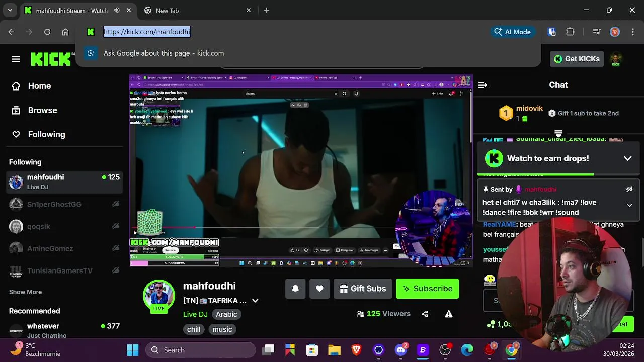Click the Subscribe button
Image resolution: width=644 pixels, height=362 pixels.
[x=427, y=289]
